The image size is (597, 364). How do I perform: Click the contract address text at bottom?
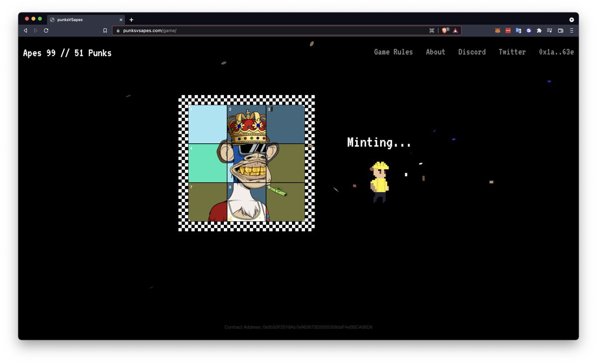click(x=298, y=327)
